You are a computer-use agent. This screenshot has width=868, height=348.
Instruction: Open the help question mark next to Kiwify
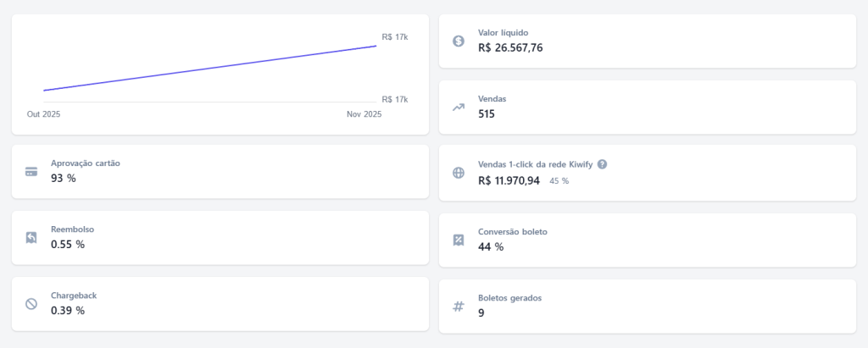(x=603, y=164)
